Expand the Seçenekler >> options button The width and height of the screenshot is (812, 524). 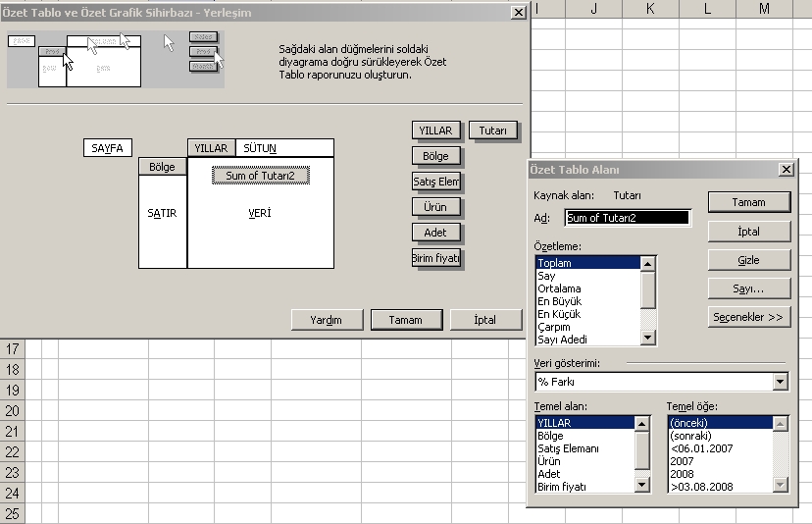(749, 317)
